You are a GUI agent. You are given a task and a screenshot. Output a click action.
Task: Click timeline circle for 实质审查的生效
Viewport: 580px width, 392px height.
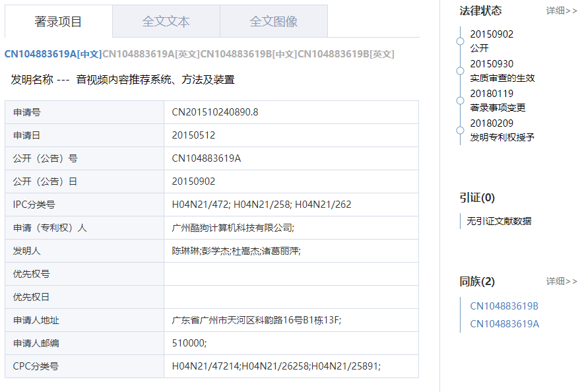(x=460, y=71)
